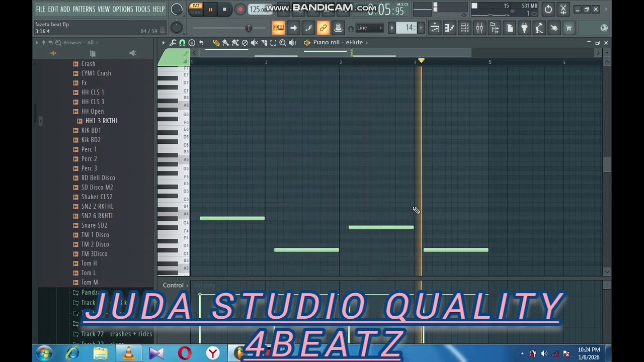Image resolution: width=644 pixels, height=362 pixels.
Task: Choose the Zoom tool in piano roll
Action: tap(283, 43)
